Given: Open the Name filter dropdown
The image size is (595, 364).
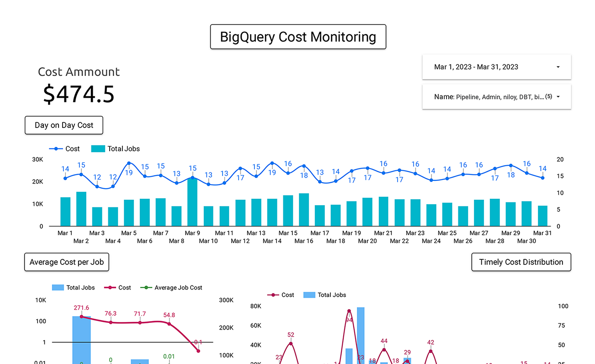Looking at the screenshot, I should pyautogui.click(x=497, y=97).
